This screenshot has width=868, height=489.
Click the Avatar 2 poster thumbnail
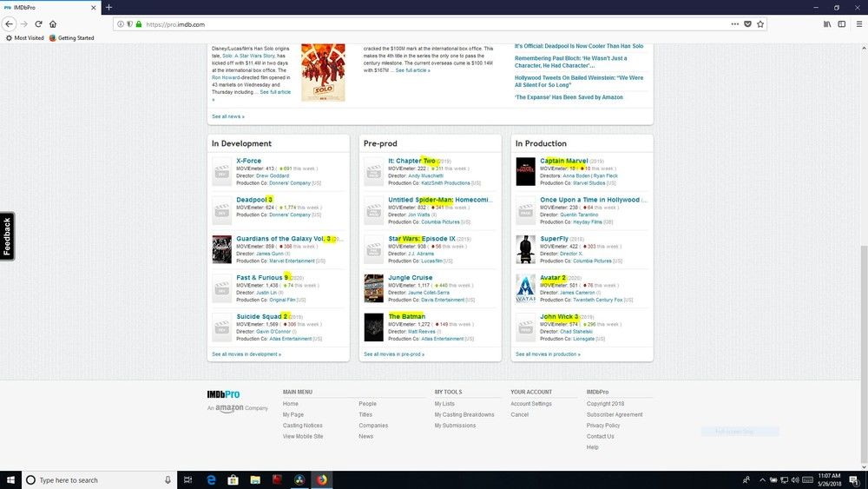(525, 288)
